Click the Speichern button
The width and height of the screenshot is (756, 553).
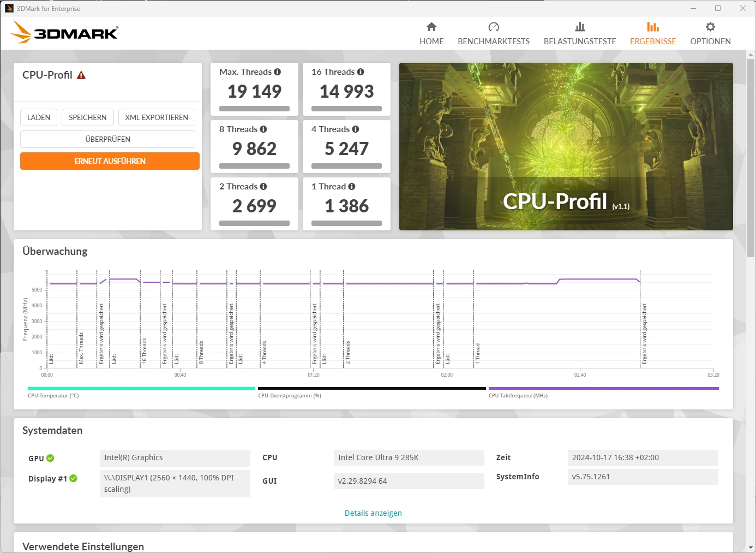click(88, 117)
